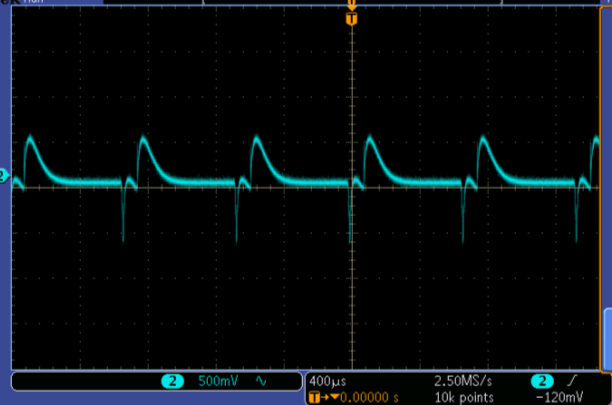Click the rising edge trigger slope icon
The width and height of the screenshot is (612, 405).
click(572, 380)
